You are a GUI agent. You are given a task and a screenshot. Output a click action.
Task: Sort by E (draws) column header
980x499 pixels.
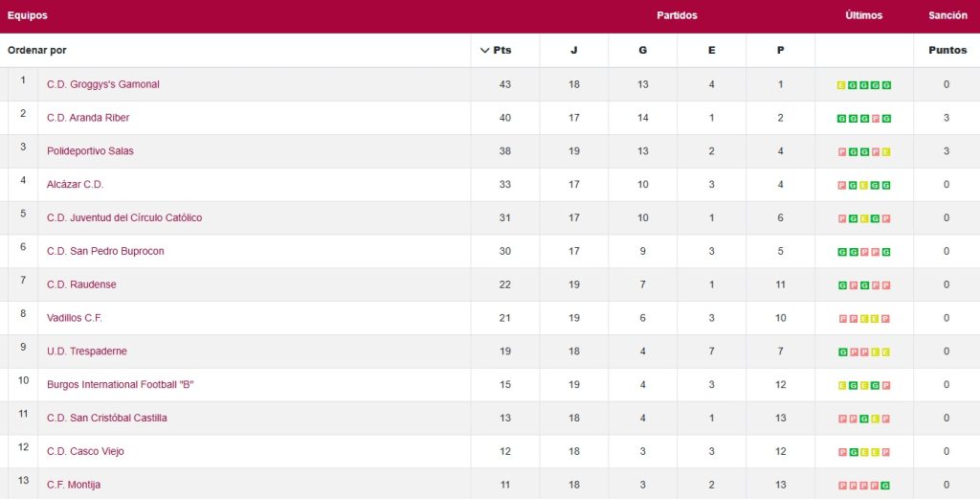click(x=711, y=50)
